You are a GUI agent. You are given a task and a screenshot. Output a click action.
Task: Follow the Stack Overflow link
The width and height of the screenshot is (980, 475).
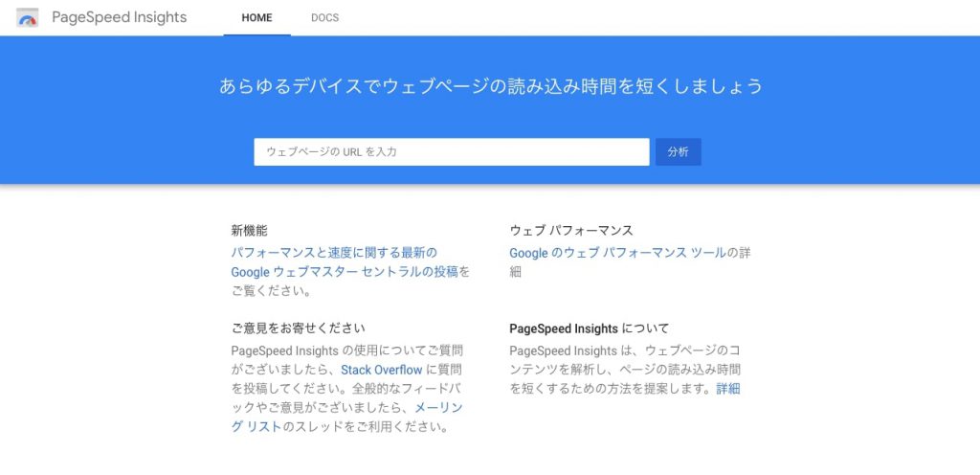(381, 370)
